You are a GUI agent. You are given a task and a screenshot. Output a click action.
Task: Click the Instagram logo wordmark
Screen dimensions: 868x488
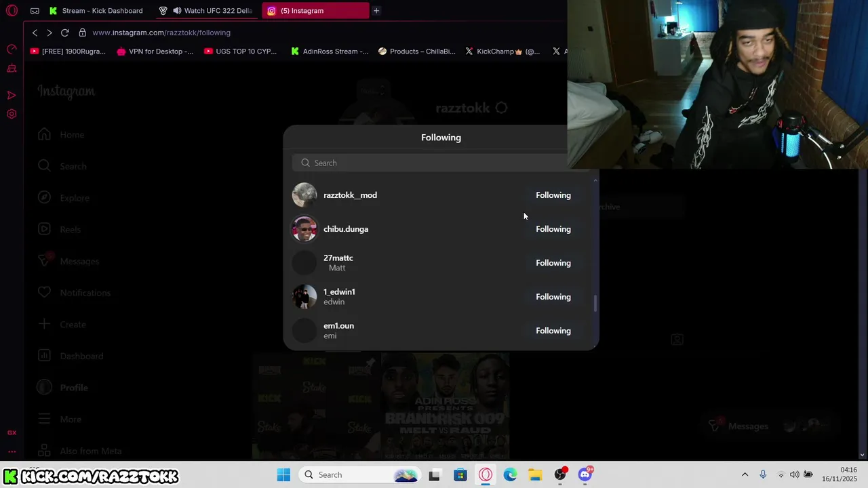66,91
